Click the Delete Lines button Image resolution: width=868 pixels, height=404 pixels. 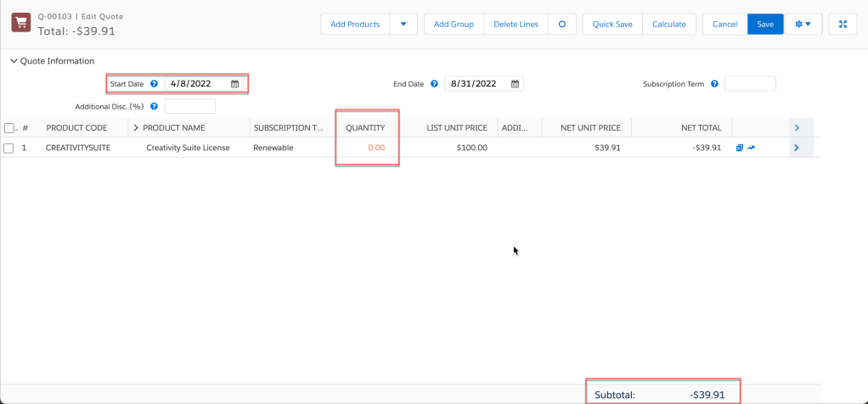tap(516, 24)
